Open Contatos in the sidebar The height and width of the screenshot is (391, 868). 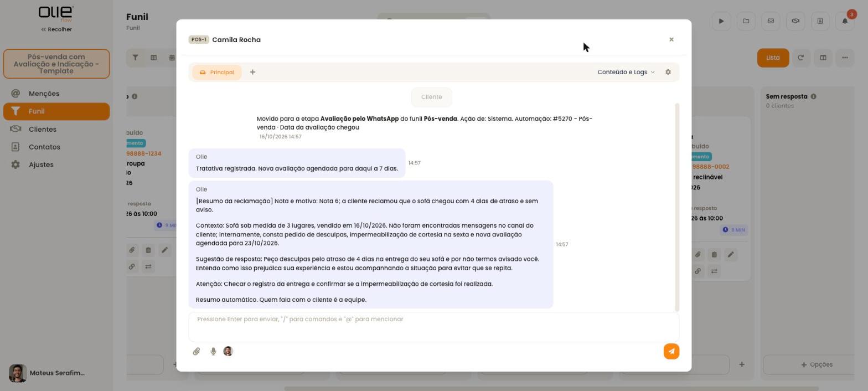(x=56, y=147)
